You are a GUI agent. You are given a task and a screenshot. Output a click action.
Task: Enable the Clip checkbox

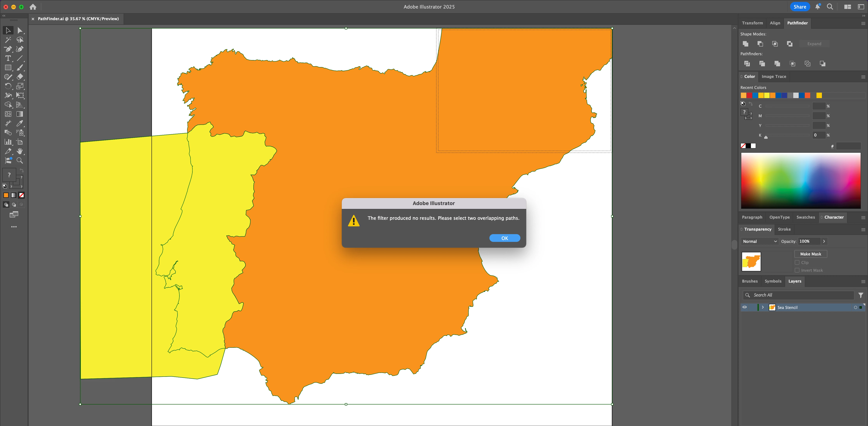tap(797, 263)
